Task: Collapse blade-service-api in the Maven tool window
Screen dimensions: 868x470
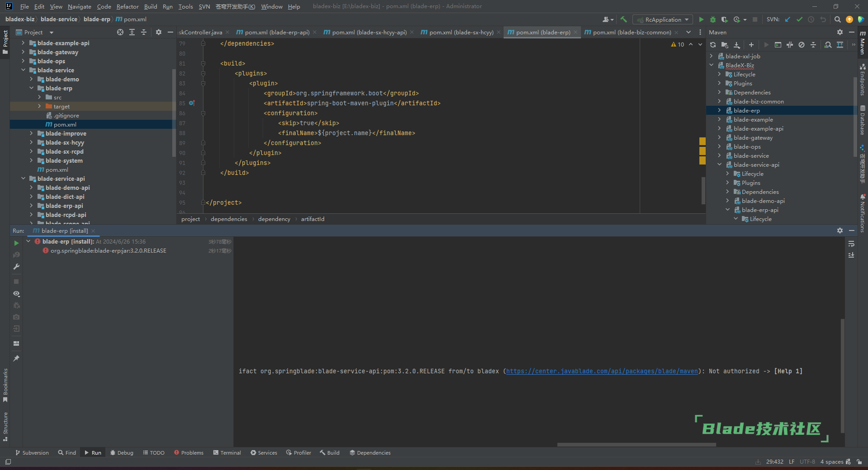Action: pyautogui.click(x=719, y=164)
